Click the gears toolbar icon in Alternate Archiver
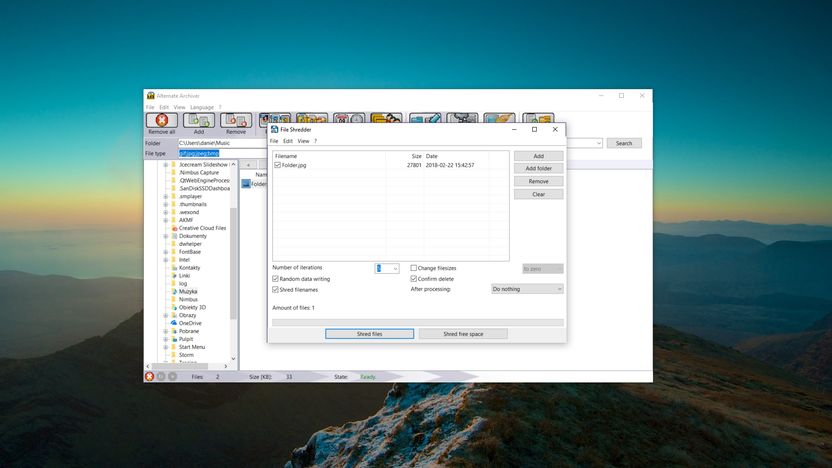This screenshot has height=468, width=832. (462, 118)
